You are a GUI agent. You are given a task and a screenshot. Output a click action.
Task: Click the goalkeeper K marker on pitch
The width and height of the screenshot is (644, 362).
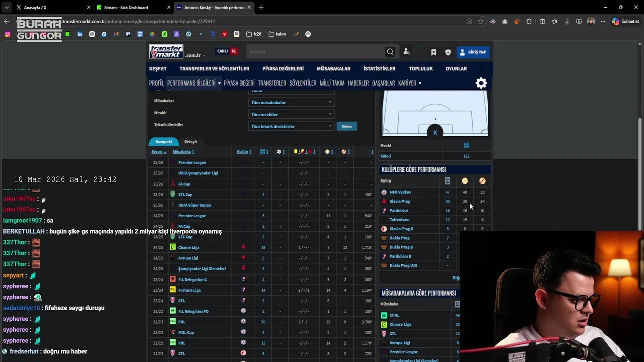pyautogui.click(x=435, y=133)
